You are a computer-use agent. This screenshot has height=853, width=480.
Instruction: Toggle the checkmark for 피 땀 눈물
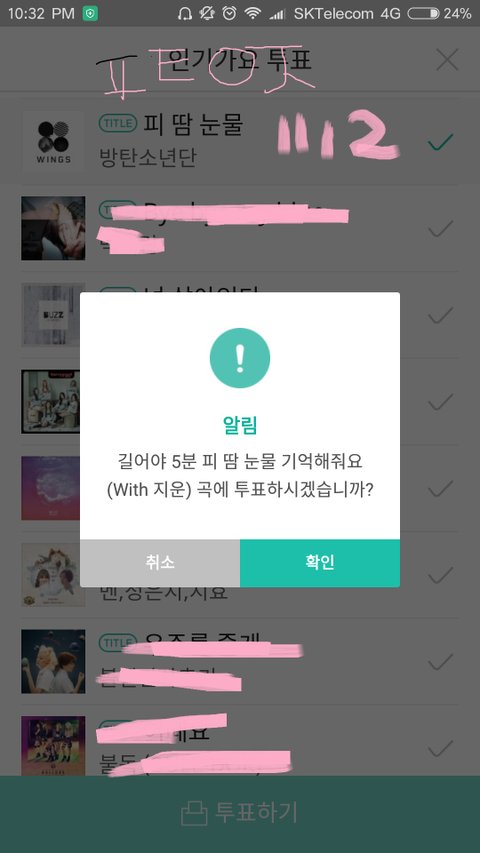tap(440, 141)
